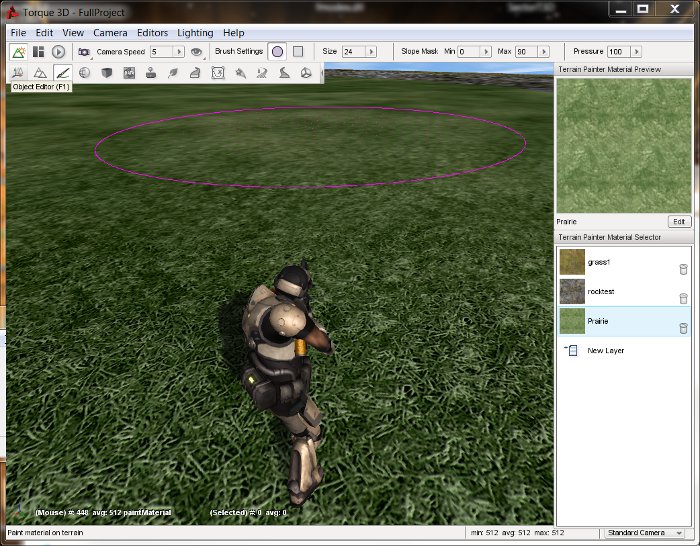Click the Edit button under material preview
Image resolution: width=700 pixels, height=546 pixels.
pyautogui.click(x=679, y=221)
